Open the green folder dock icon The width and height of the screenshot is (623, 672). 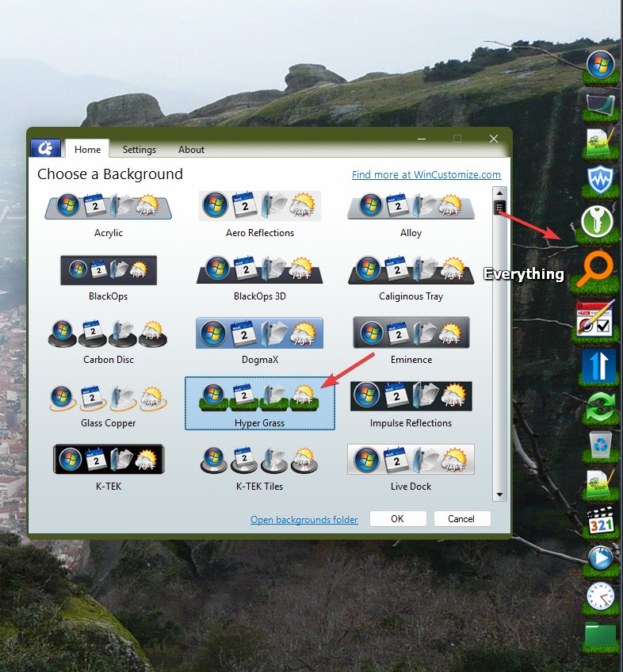pos(599,635)
